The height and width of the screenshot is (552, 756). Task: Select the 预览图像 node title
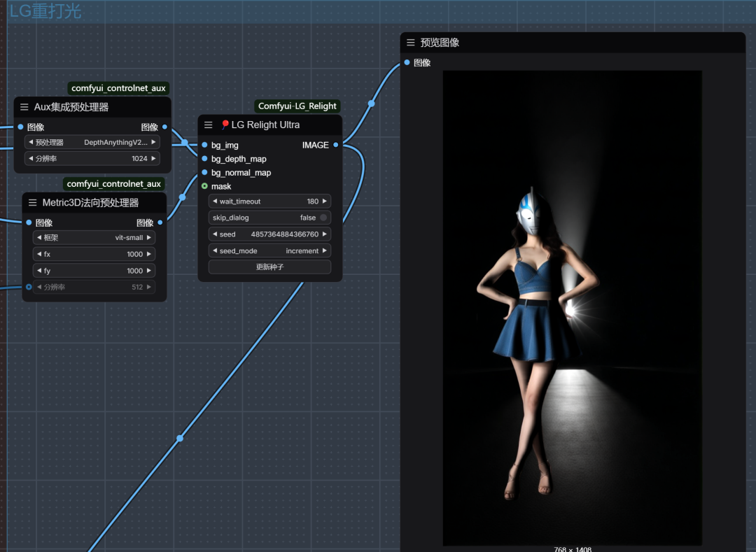(440, 43)
